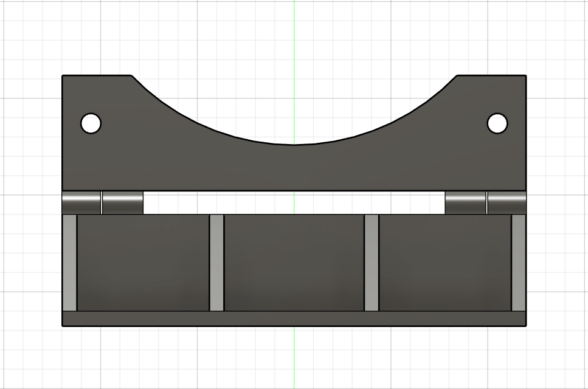Click the green vertical axis line
The height and width of the screenshot is (389, 588).
click(x=294, y=36)
